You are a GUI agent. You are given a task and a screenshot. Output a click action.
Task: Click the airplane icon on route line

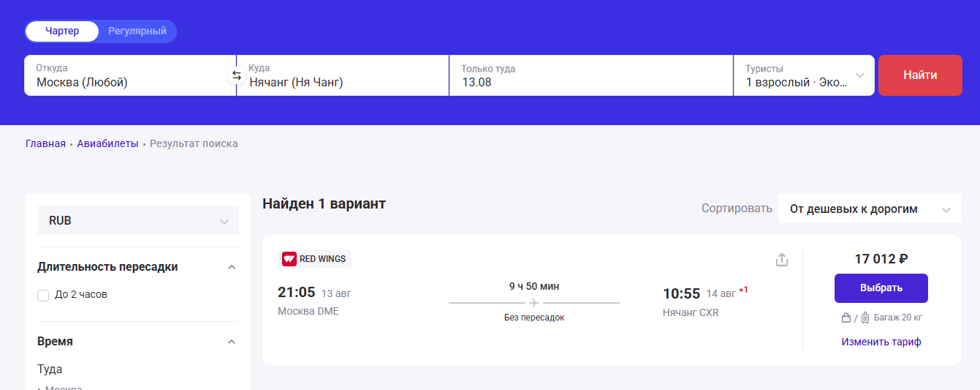[x=534, y=302]
